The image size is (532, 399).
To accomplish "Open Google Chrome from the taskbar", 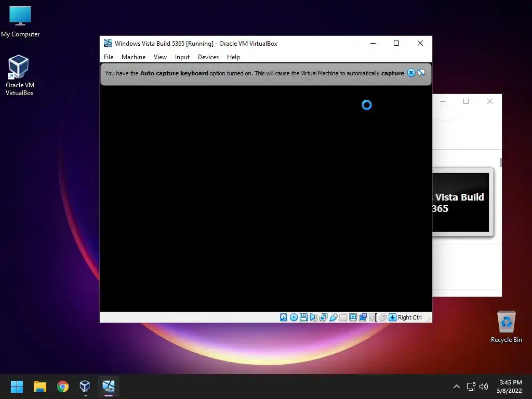I will (63, 386).
